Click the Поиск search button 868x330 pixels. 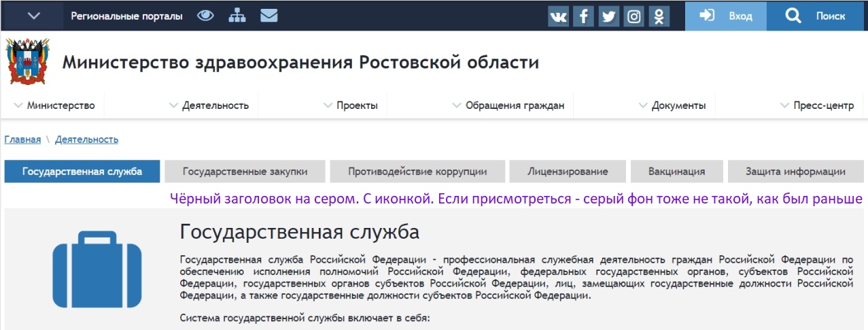pyautogui.click(x=816, y=16)
